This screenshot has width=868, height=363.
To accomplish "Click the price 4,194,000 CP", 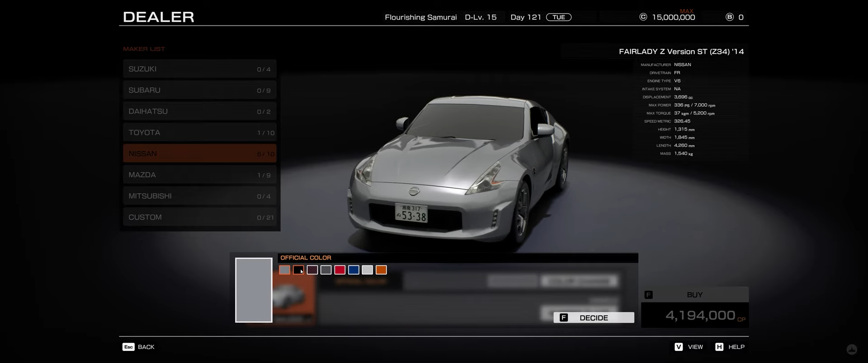I will pyautogui.click(x=705, y=315).
